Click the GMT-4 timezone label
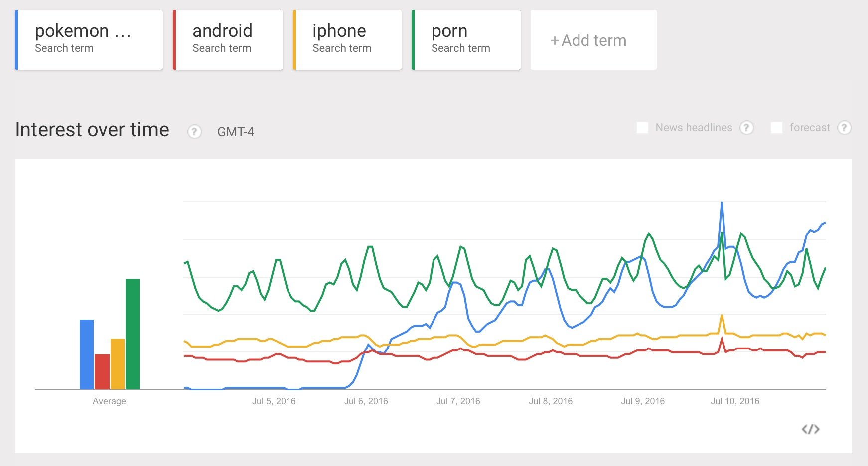The height and width of the screenshot is (466, 868). (x=236, y=132)
